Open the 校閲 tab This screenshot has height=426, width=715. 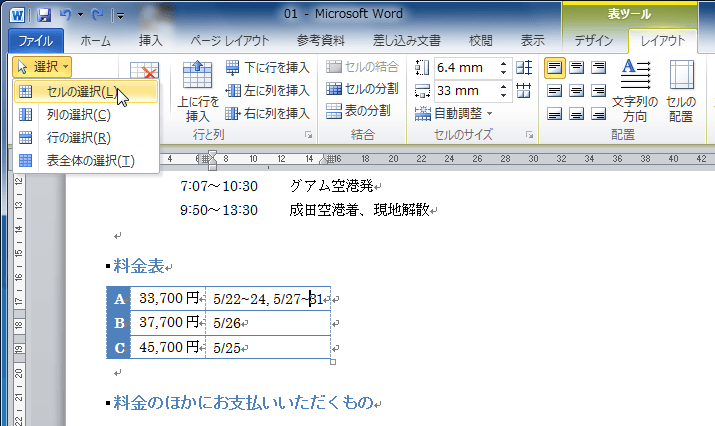481,41
